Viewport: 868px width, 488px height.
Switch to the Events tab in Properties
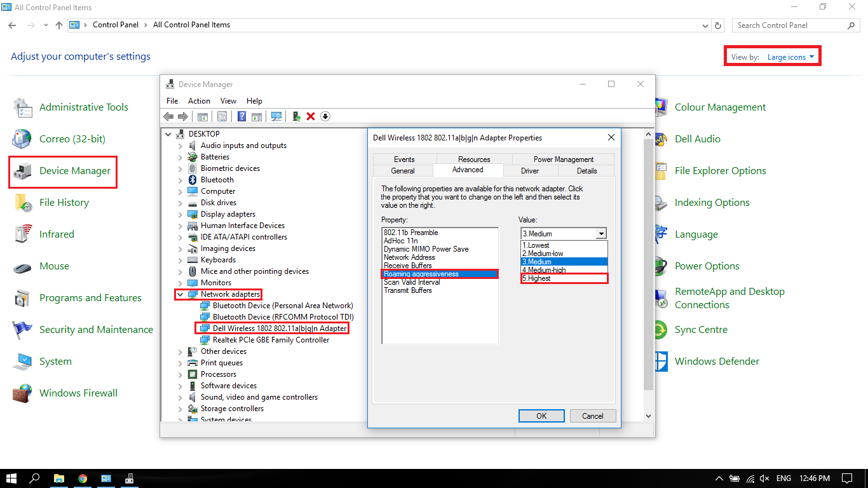click(x=404, y=159)
